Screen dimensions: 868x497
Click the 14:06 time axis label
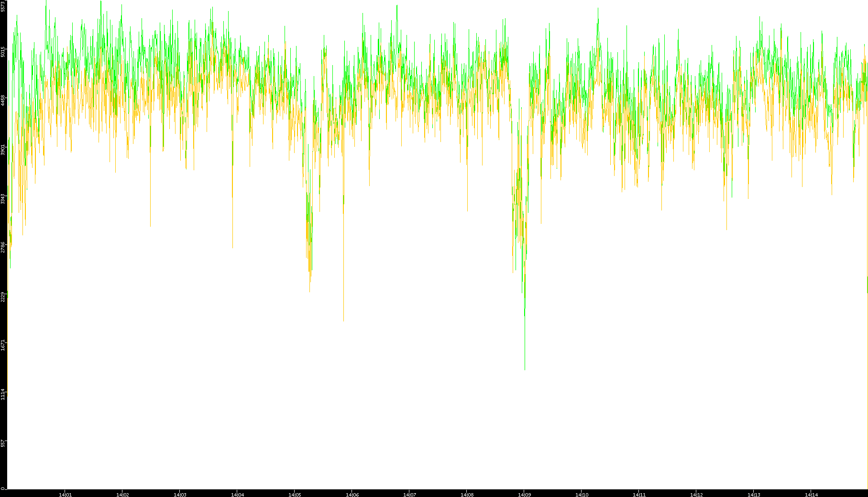click(x=352, y=495)
